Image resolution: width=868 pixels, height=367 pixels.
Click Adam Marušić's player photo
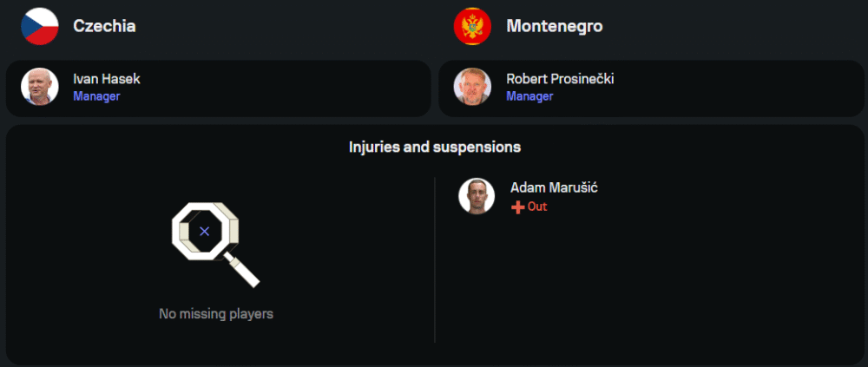coord(477,196)
